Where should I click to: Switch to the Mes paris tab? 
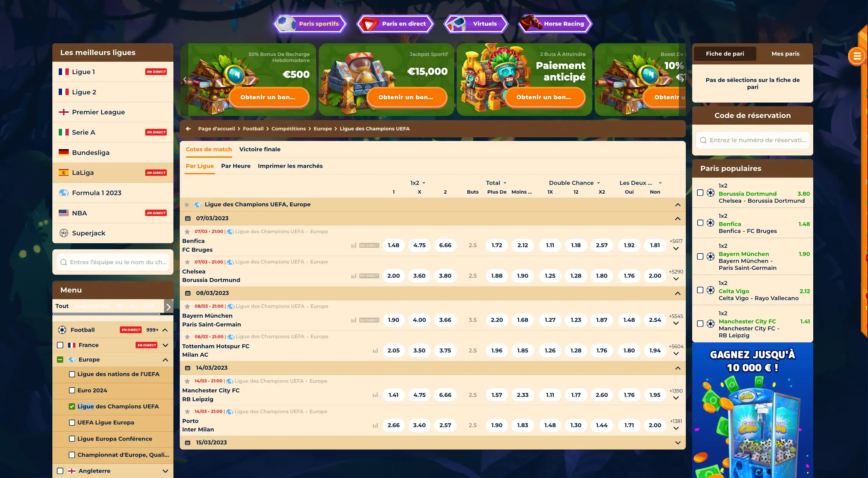[x=785, y=54]
